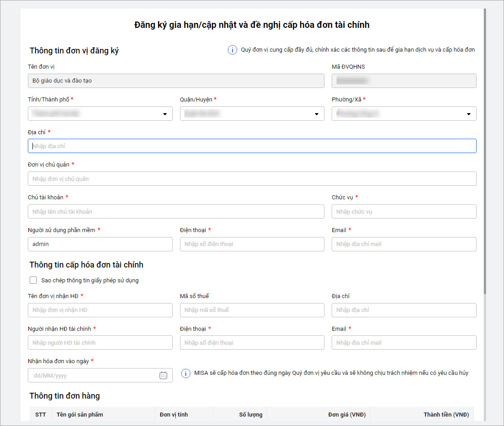Click into the Chức vụ field
The height and width of the screenshot is (426, 504).
(404, 212)
